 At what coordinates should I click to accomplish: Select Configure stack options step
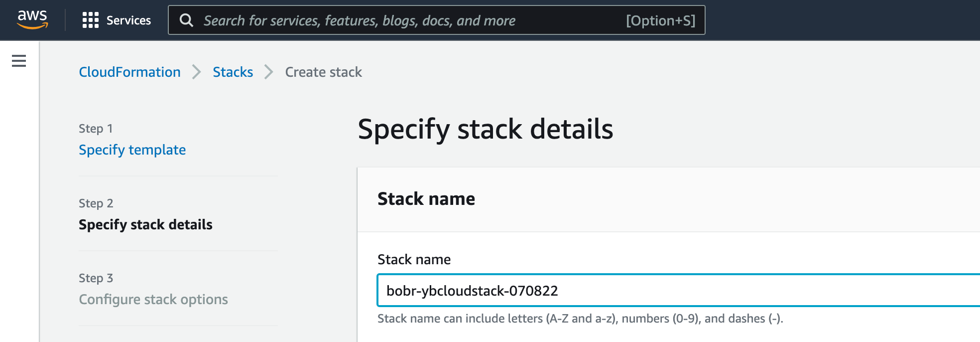click(x=153, y=299)
